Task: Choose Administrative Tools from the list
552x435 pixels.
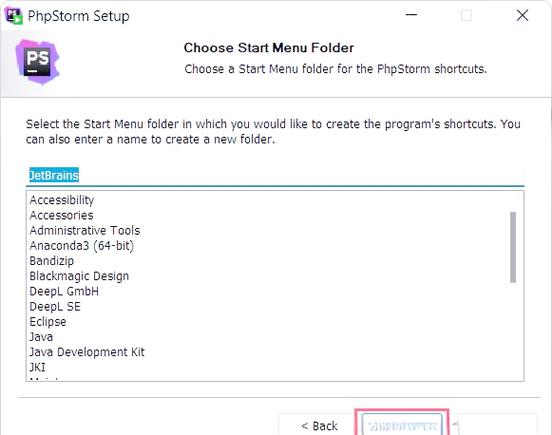Action: (85, 230)
